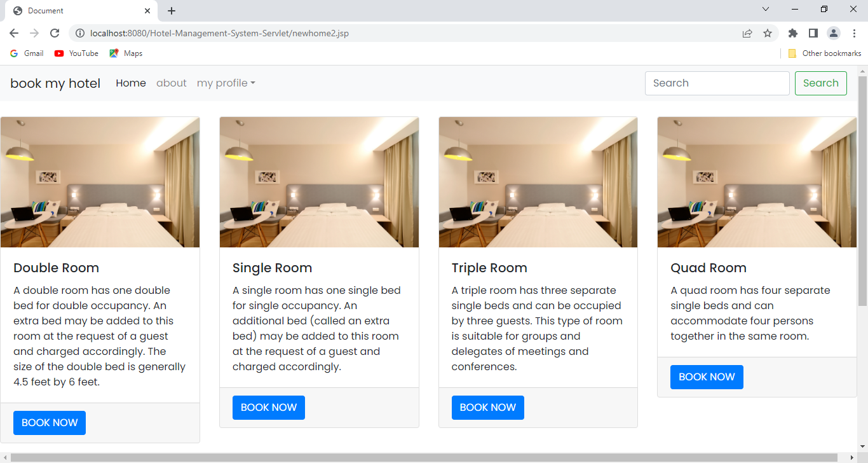Image resolution: width=868 pixels, height=463 pixels.
Task: Expand the my profile dropdown
Action: pos(226,83)
